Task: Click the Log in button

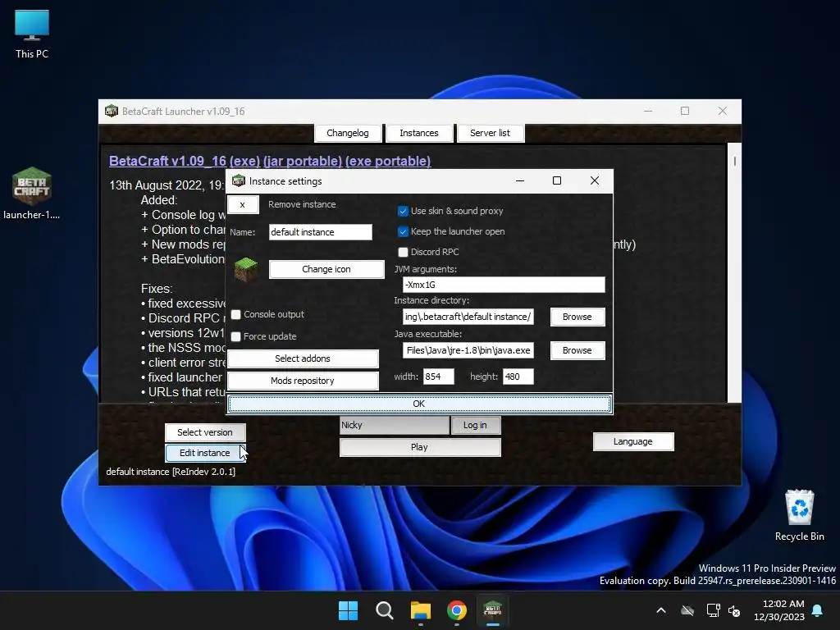Action: point(475,425)
